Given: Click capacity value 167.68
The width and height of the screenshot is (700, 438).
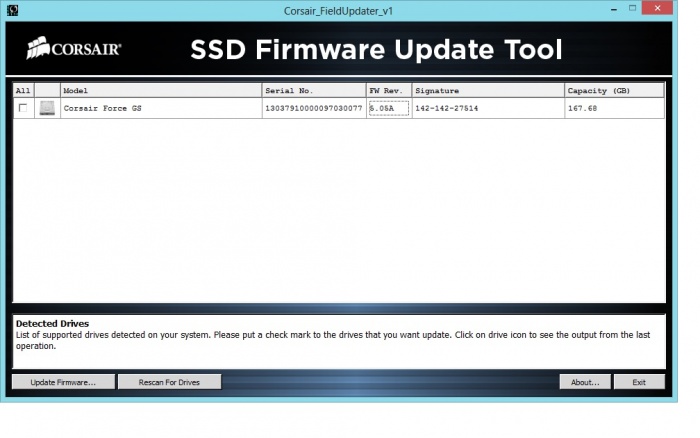Looking at the screenshot, I should click(582, 108).
